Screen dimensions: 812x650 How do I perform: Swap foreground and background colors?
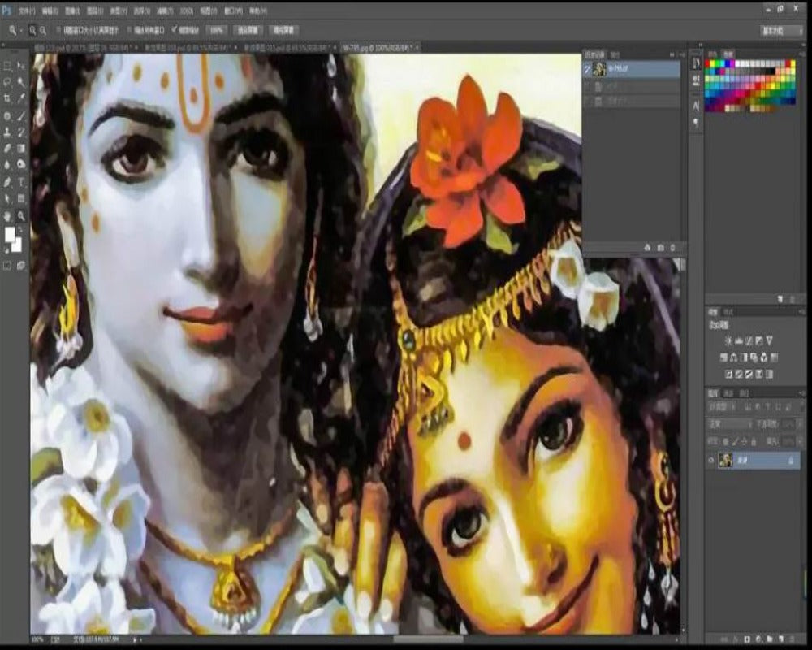(17, 231)
